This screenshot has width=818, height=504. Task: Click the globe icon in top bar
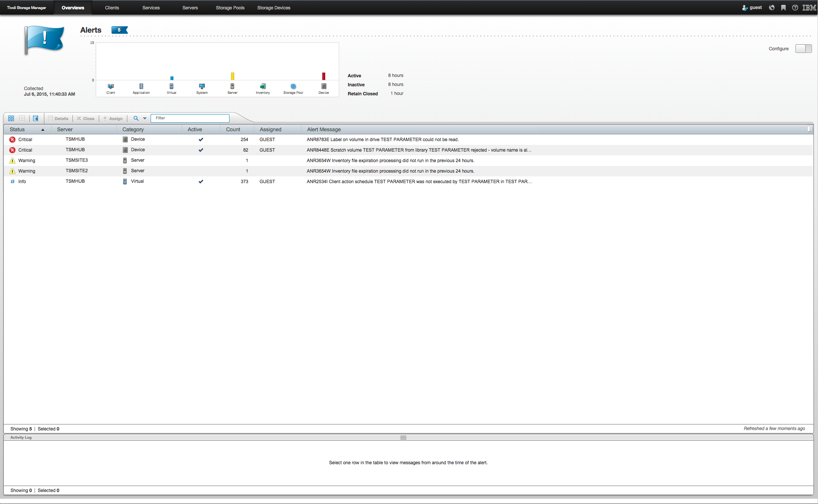pos(772,8)
